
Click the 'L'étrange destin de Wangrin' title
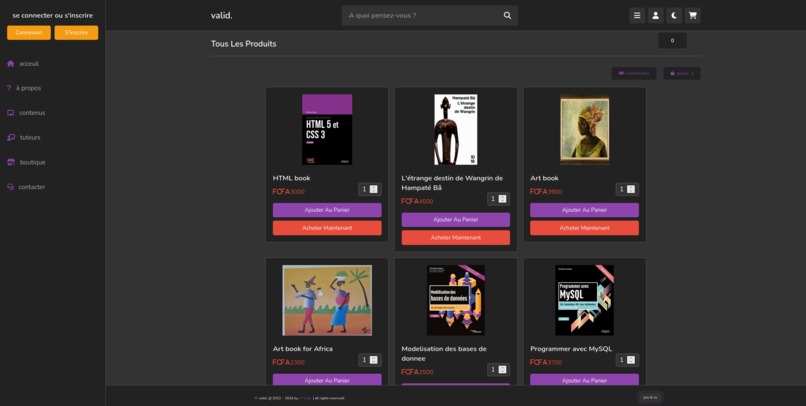click(452, 183)
